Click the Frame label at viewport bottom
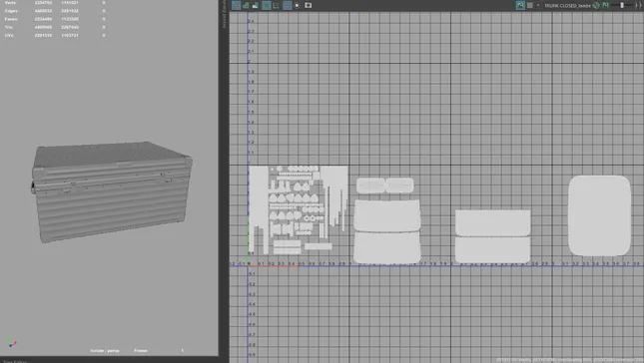This screenshot has width=644, height=363. pyautogui.click(x=140, y=351)
